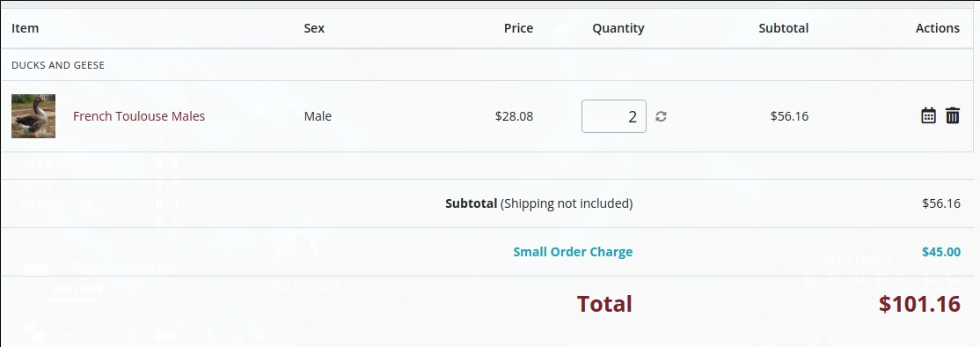
Task: Click the Subtotal column header
Action: click(x=783, y=28)
